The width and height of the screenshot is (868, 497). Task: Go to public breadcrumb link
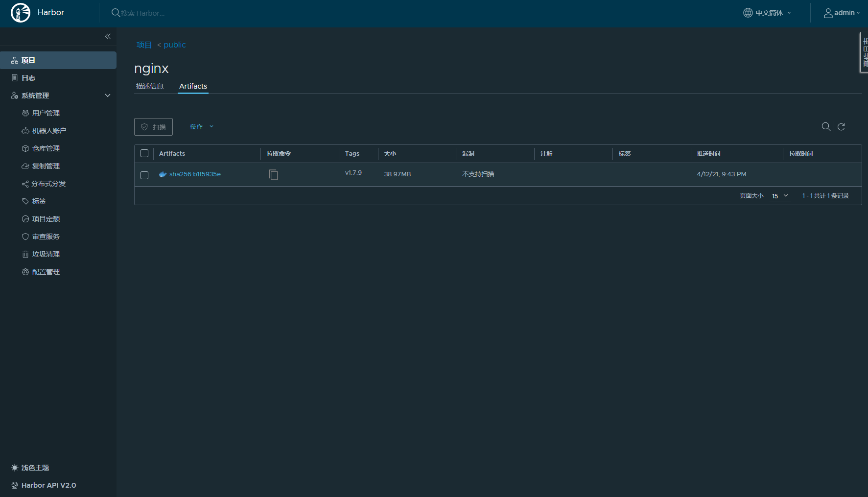tap(175, 45)
